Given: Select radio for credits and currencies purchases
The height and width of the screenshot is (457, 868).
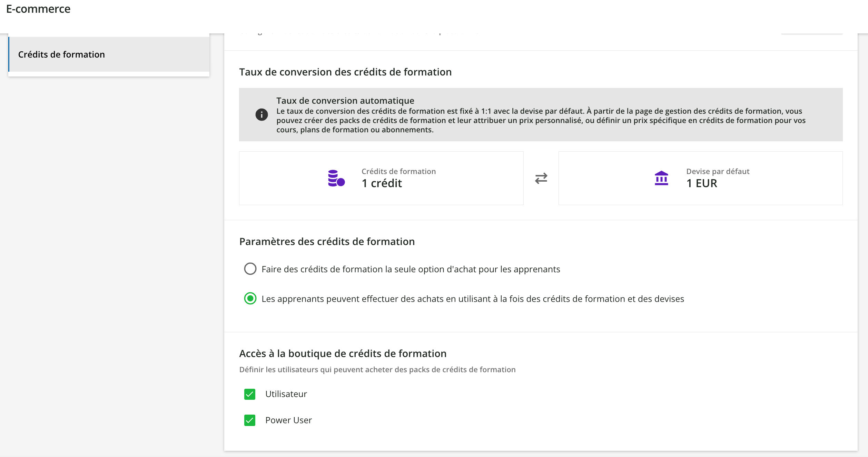Looking at the screenshot, I should point(250,298).
